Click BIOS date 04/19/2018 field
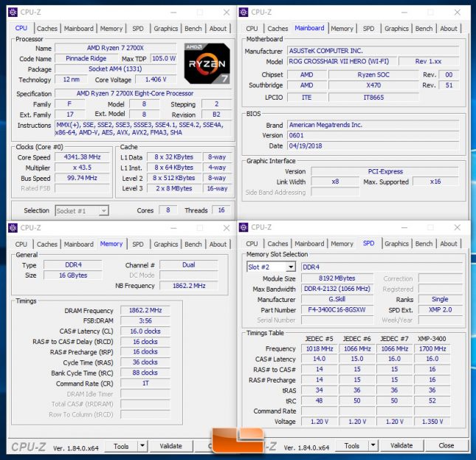Screen dimensions: 476x460 373,146
